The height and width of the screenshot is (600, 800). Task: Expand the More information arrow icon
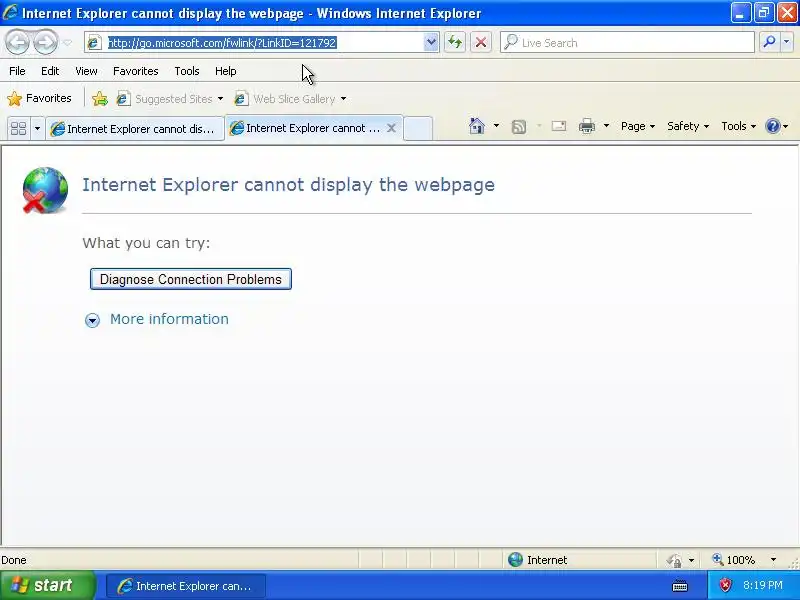(x=92, y=320)
